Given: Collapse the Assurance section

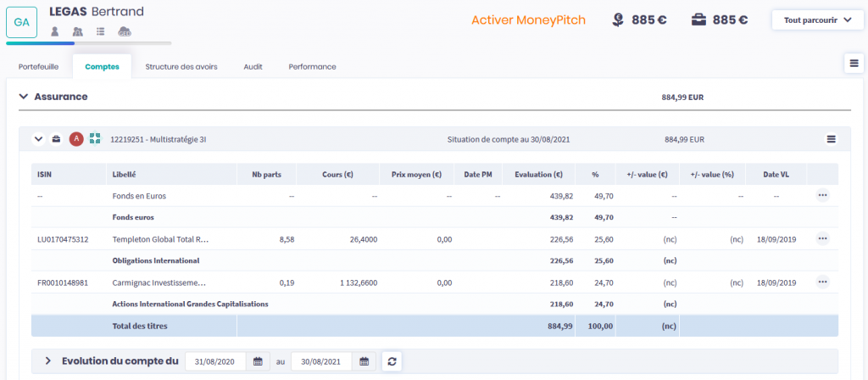Looking at the screenshot, I should [x=23, y=97].
